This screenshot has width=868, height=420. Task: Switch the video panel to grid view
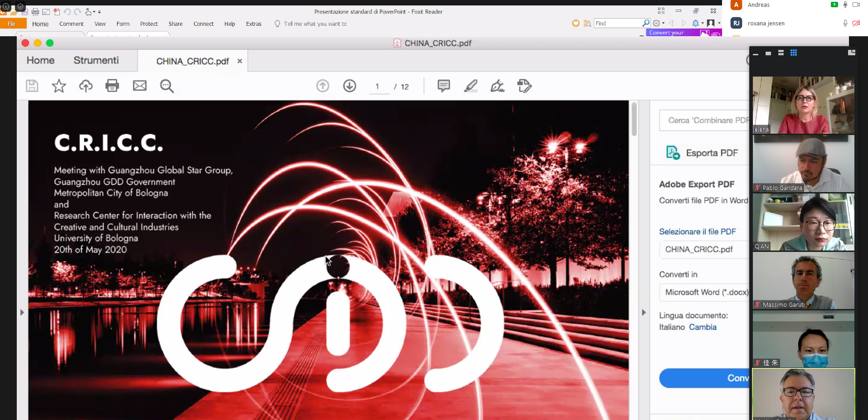(x=793, y=53)
